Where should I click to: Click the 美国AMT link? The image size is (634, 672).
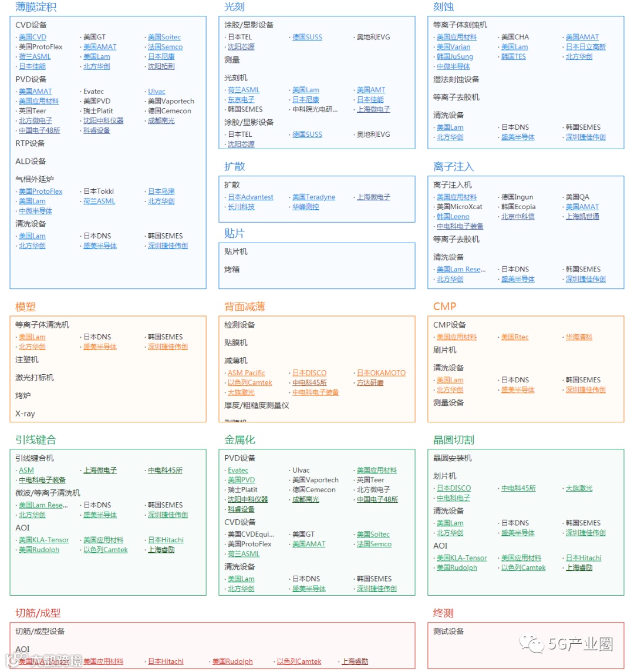[370, 90]
